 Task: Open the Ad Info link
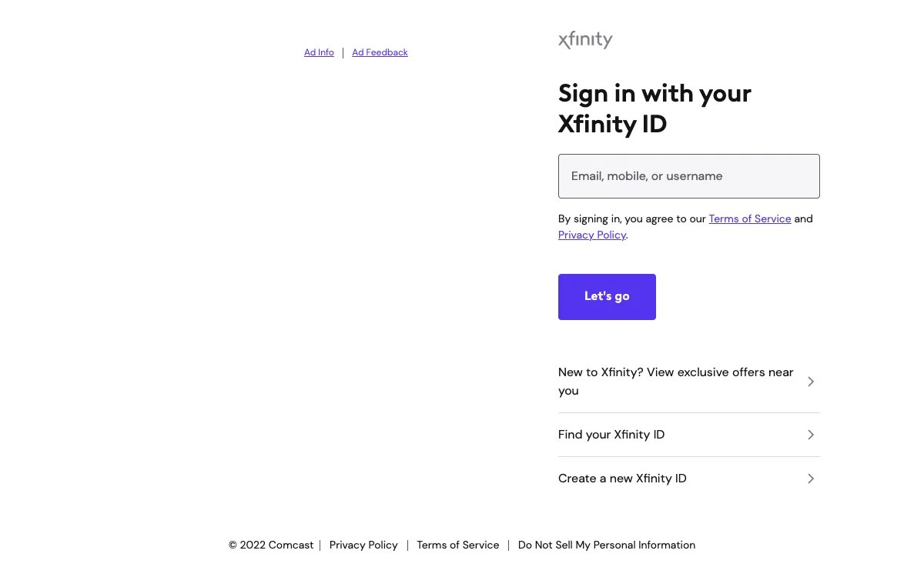coord(319,52)
